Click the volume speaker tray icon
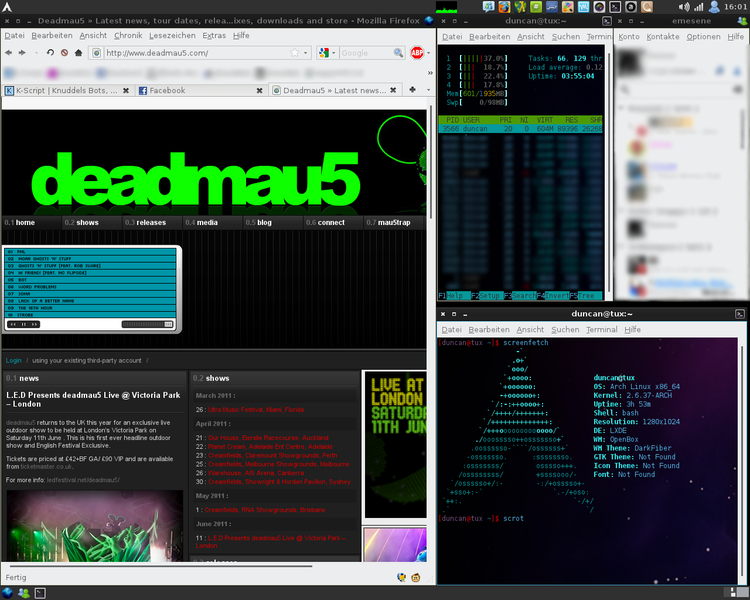This screenshot has width=750, height=600. (684, 7)
